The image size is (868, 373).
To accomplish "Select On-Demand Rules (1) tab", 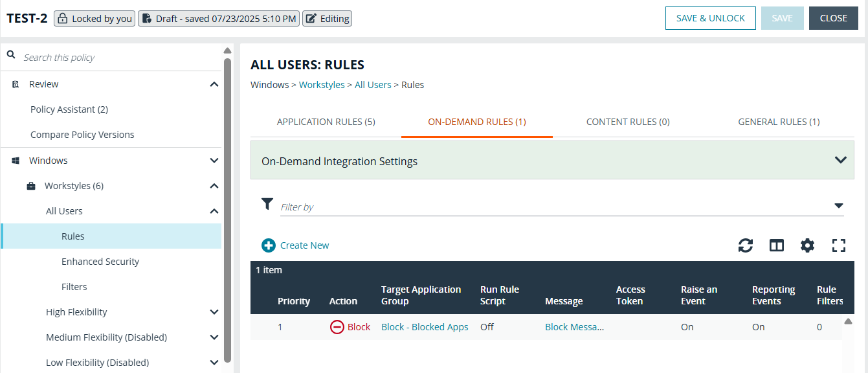I will (477, 122).
